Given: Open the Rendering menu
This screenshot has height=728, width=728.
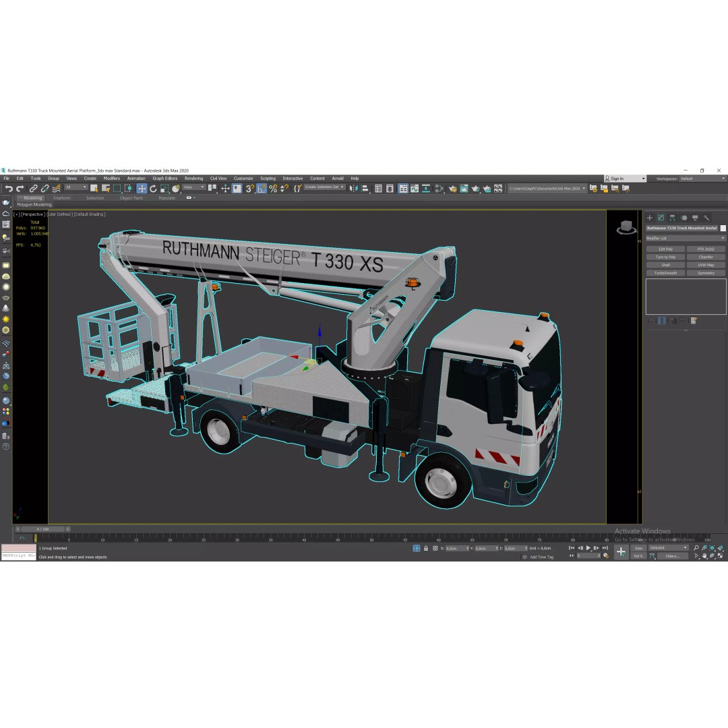Looking at the screenshot, I should pyautogui.click(x=193, y=178).
